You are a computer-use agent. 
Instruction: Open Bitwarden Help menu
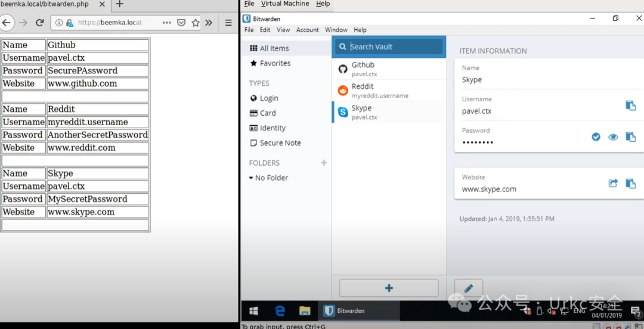[x=360, y=30]
